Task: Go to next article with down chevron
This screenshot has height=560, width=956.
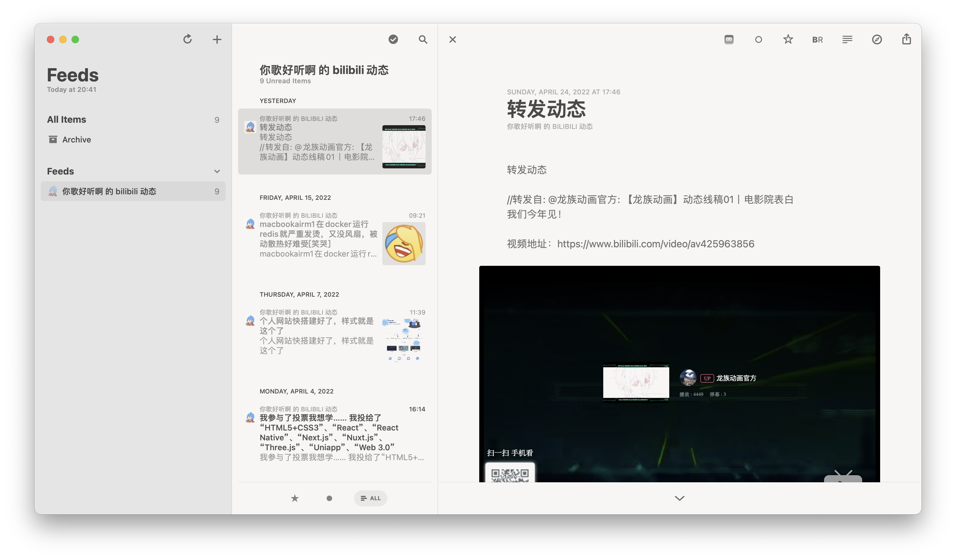Action: pyautogui.click(x=679, y=498)
